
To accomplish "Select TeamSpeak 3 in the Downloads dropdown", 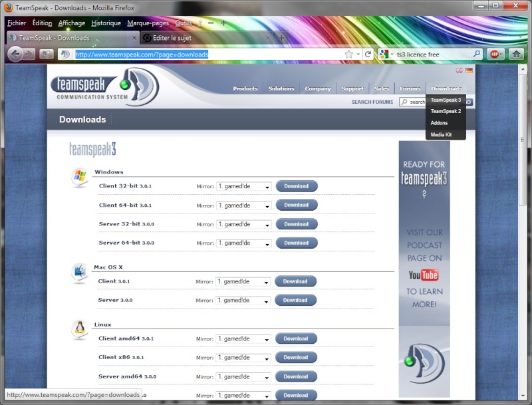I will click(x=446, y=100).
